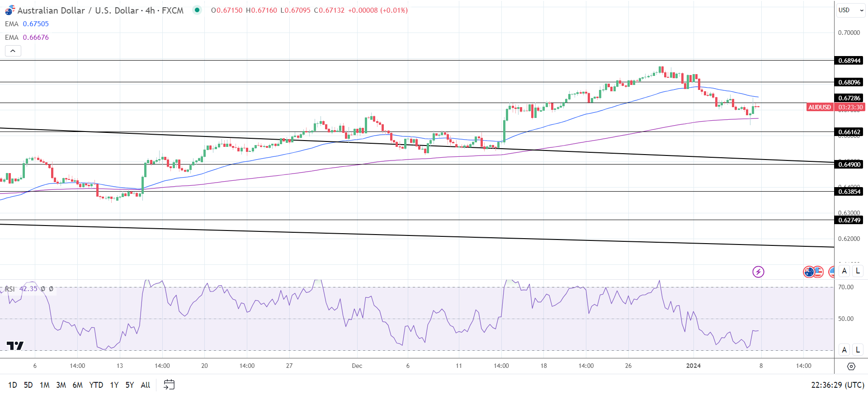Select the second EMA 0.66676 legend

coord(27,38)
